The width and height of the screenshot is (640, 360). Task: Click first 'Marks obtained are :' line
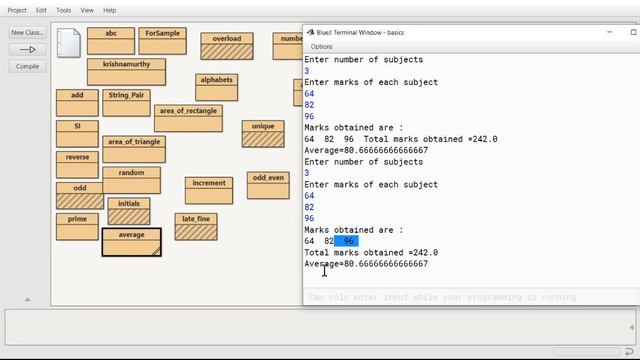[x=353, y=128]
